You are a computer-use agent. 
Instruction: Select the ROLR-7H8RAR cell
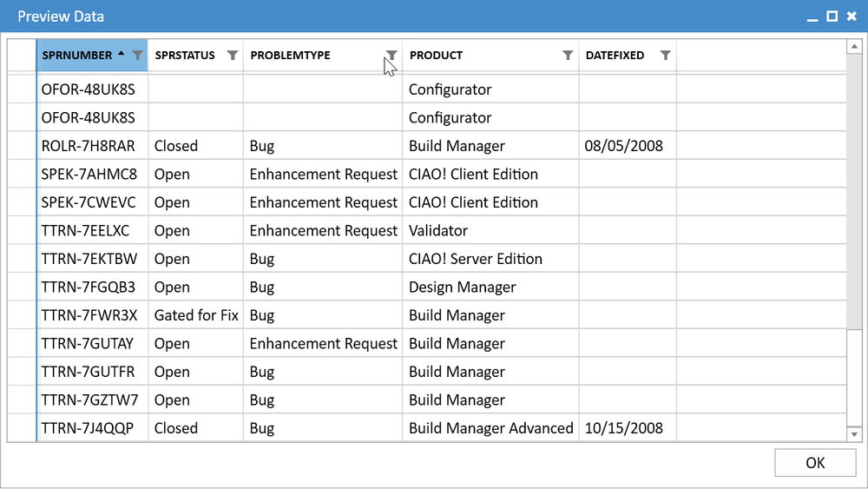coord(93,146)
